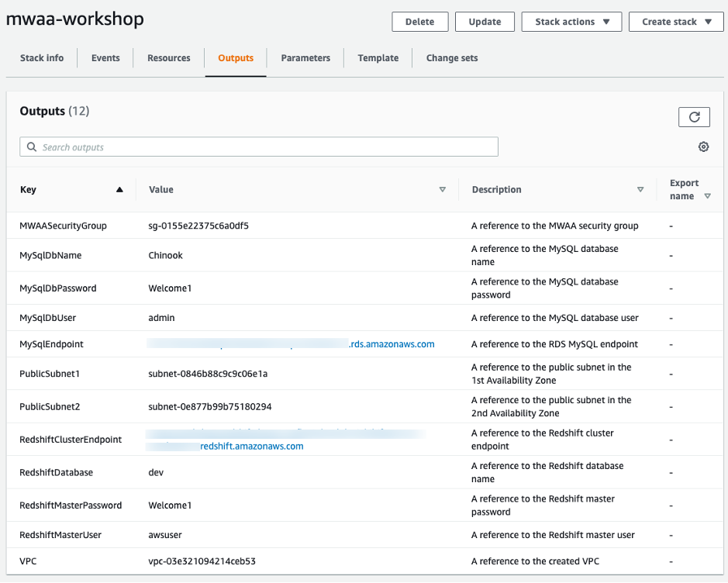Screen dimensions: 728x583
Task: Click the filter icon on the Value column
Action: click(x=442, y=188)
